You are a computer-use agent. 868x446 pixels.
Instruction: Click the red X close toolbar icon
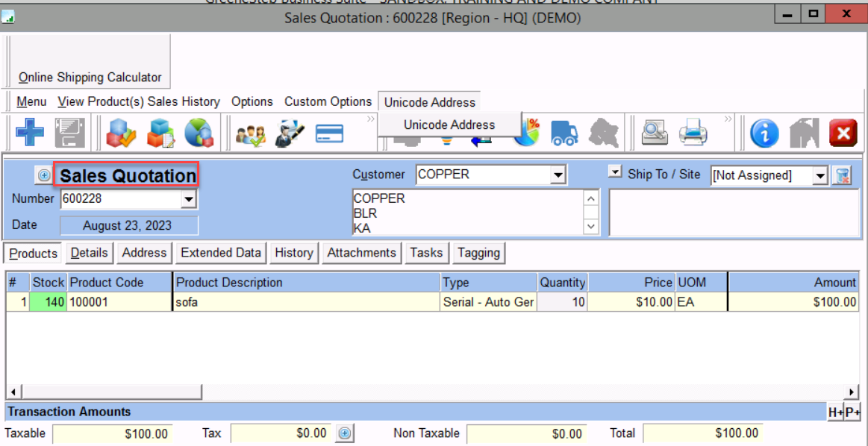843,134
